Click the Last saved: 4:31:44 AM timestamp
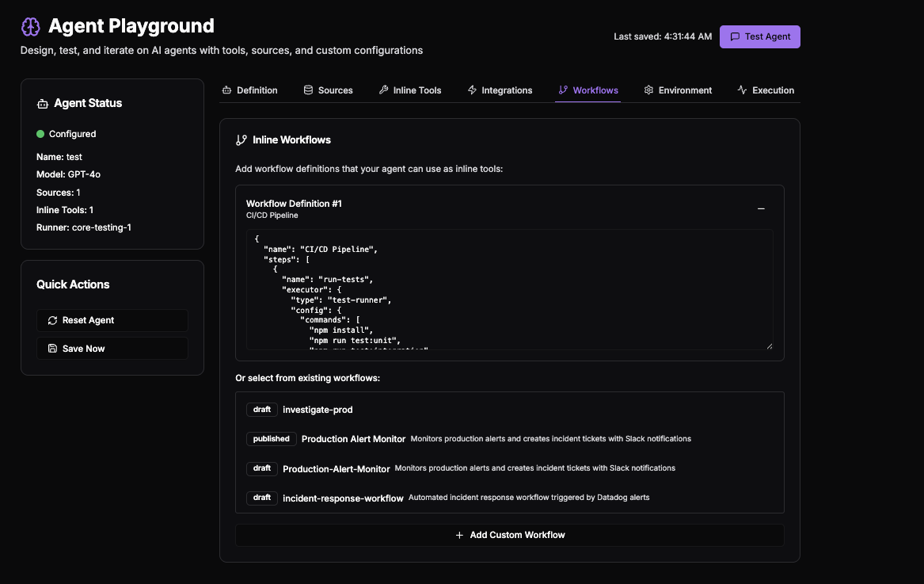The height and width of the screenshot is (584, 924). [663, 36]
